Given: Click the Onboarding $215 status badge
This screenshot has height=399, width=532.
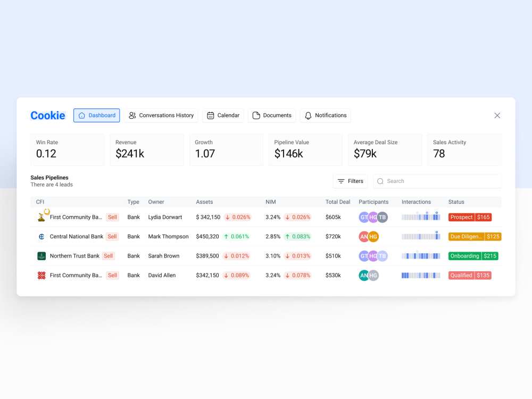Looking at the screenshot, I should [x=473, y=256].
